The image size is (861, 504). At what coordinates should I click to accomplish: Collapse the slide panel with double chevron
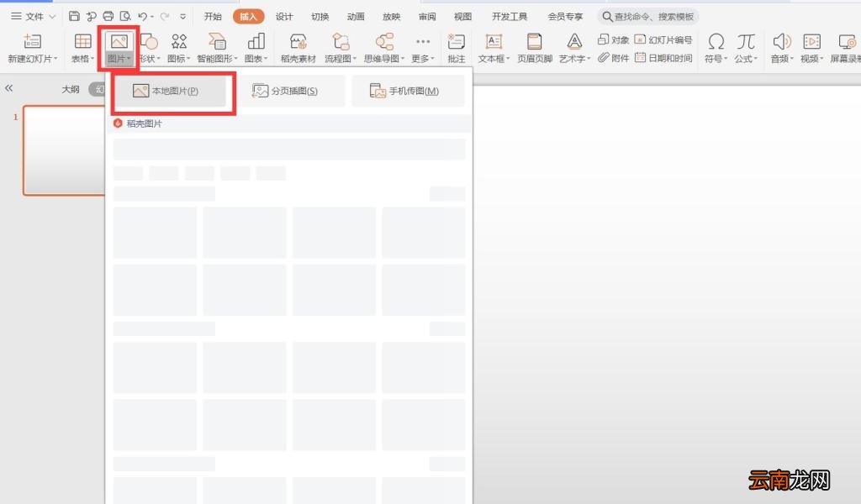[8, 87]
